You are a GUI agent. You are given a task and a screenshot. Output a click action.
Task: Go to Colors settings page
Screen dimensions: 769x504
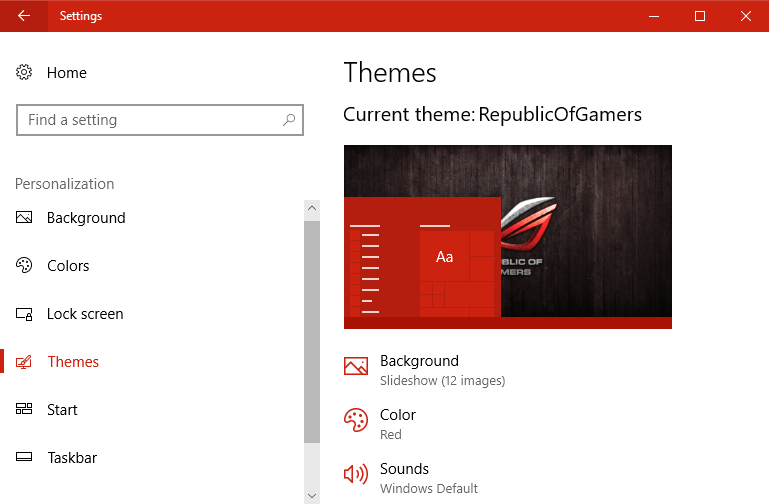point(68,266)
